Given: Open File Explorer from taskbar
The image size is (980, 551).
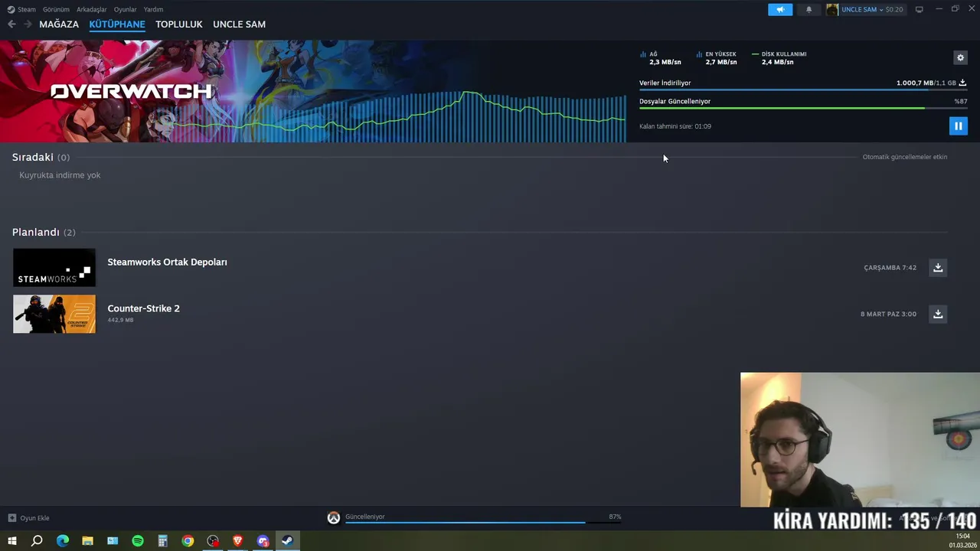Looking at the screenshot, I should [87, 541].
